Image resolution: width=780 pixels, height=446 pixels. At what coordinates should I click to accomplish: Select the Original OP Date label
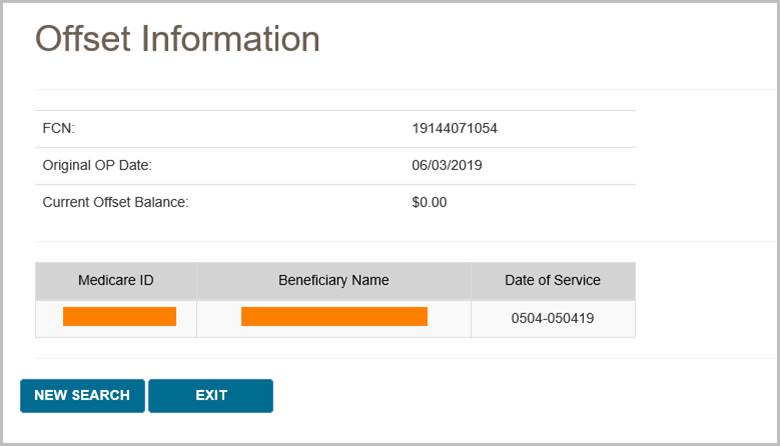tap(97, 165)
